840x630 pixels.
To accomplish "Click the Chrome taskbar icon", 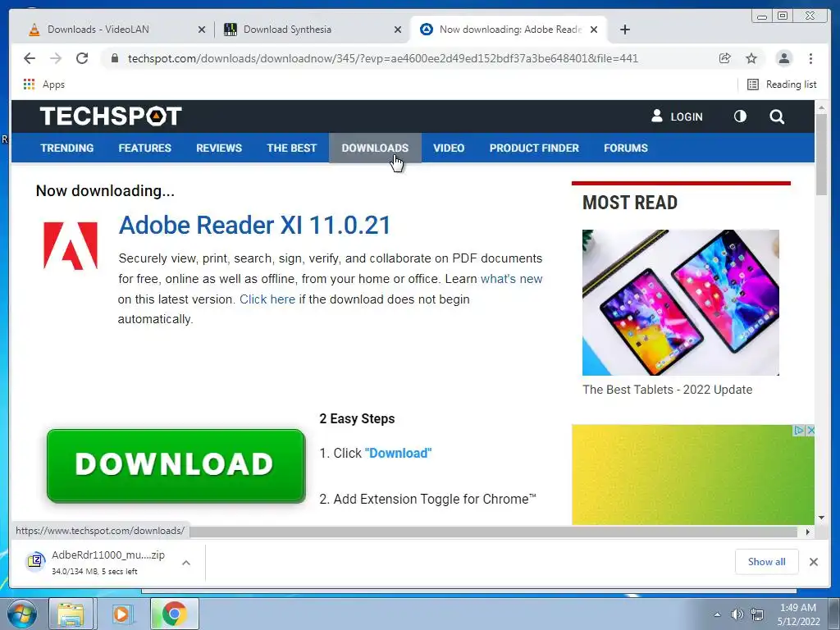I will [174, 614].
